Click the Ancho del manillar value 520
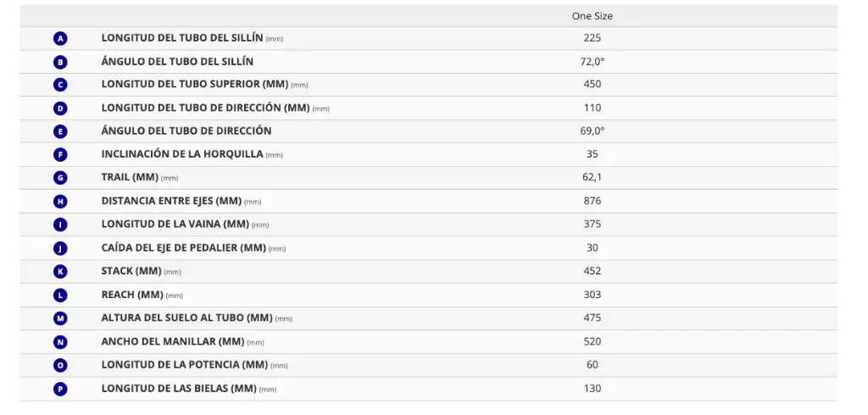This screenshot has width=868, height=415. 593,341
